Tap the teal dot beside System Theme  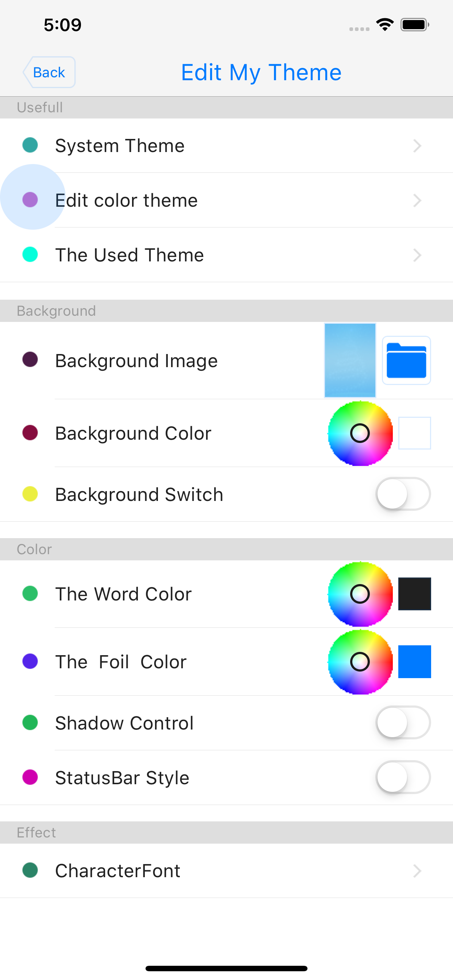(x=30, y=145)
